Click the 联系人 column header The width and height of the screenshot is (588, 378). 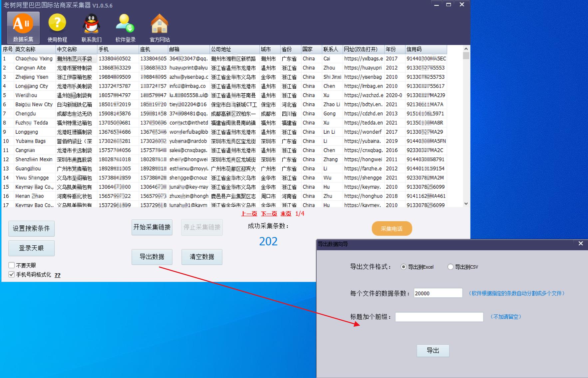click(332, 49)
